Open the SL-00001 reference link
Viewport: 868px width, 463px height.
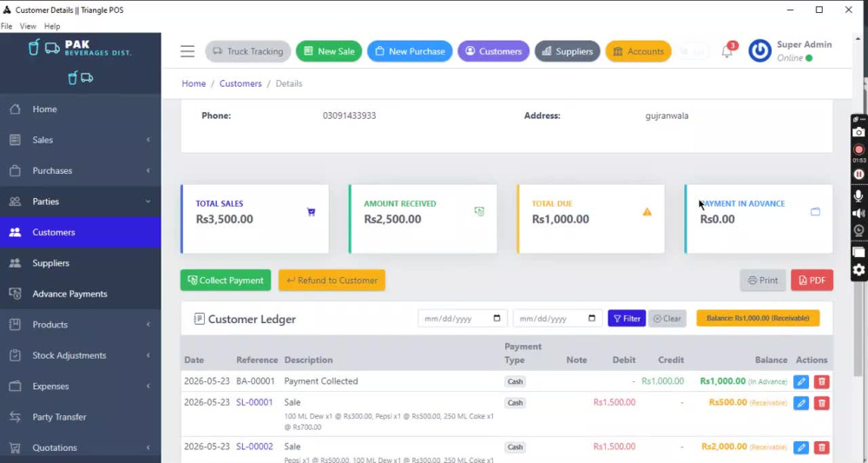(x=254, y=402)
